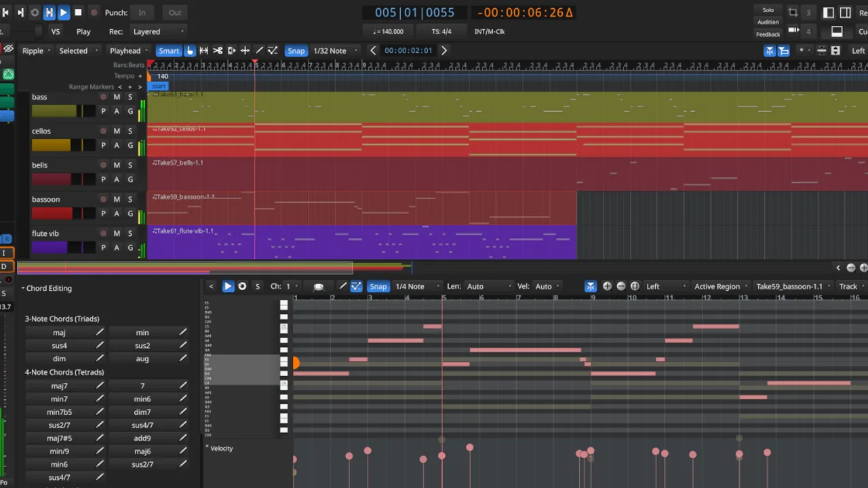Screen dimensions: 868x488
Task: Adjust the flute vib track fader
Action: 63,247
